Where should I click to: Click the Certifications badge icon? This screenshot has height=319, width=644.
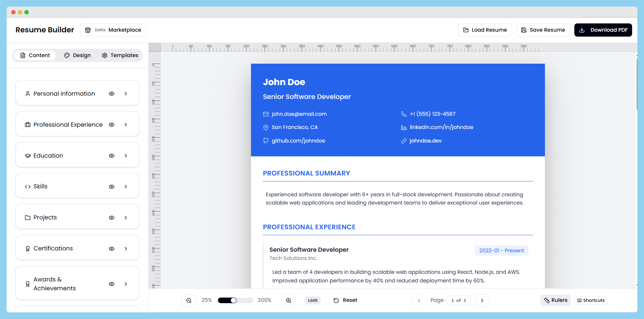click(27, 248)
